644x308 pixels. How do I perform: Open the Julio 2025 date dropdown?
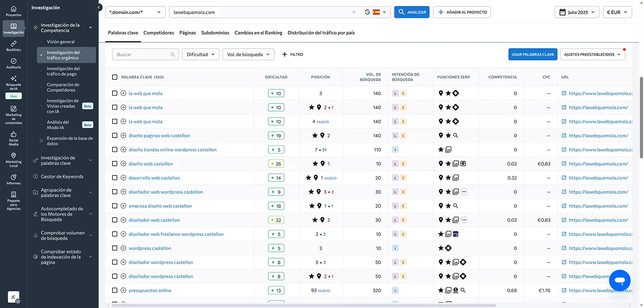click(x=577, y=12)
